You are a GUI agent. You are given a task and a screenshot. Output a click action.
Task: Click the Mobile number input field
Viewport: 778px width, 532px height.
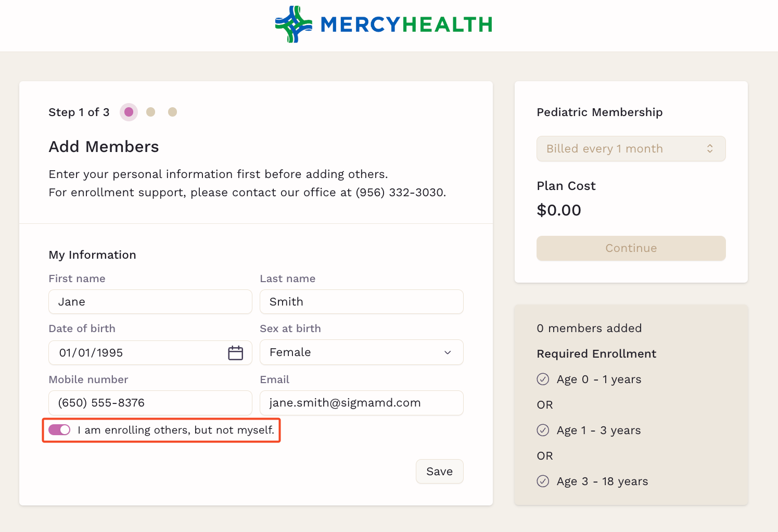coord(150,403)
